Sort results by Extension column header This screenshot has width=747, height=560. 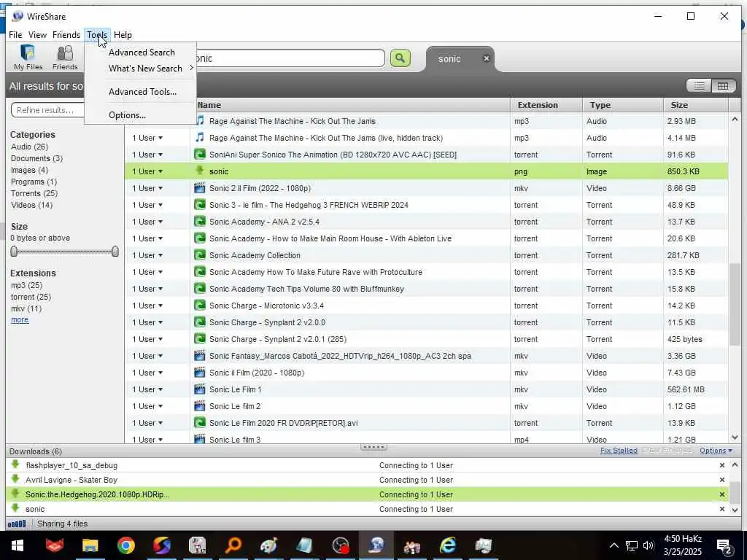click(x=546, y=105)
